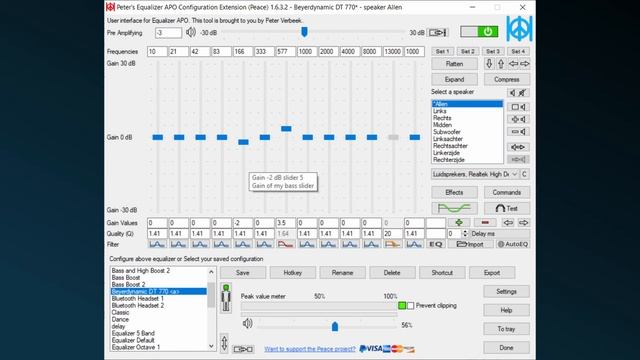This screenshot has height=360, width=640.
Task: Click the icon right of the 30 dB label
Action: (438, 33)
